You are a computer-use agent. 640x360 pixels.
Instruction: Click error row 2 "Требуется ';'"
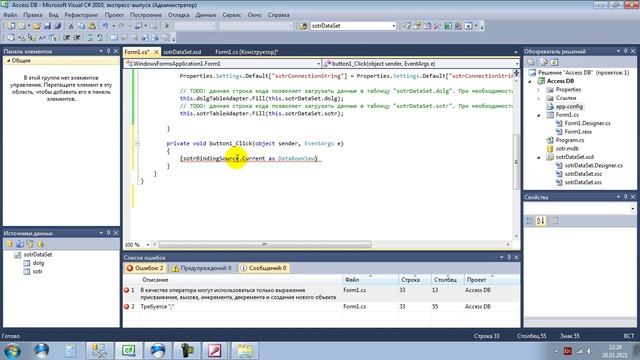[321, 307]
